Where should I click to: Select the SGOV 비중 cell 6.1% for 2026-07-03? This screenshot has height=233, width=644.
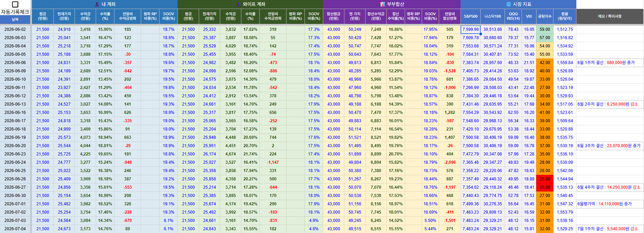point(169,221)
